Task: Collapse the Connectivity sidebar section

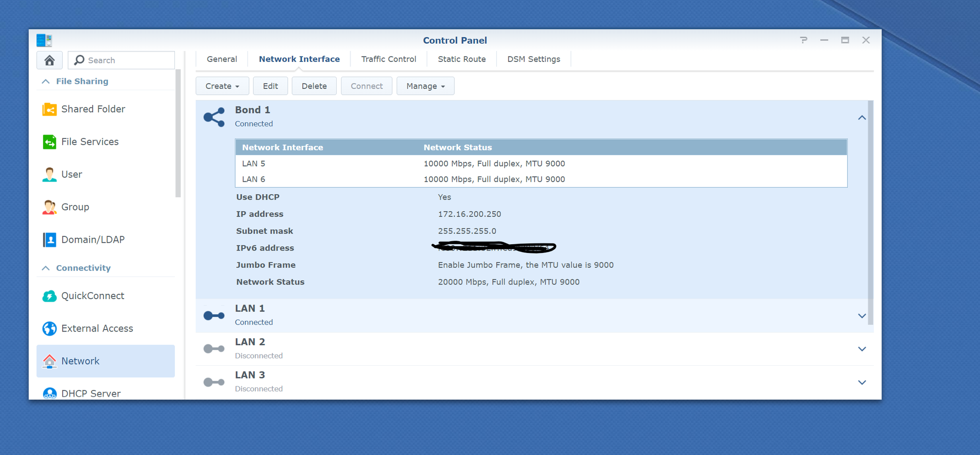Action: tap(45, 268)
